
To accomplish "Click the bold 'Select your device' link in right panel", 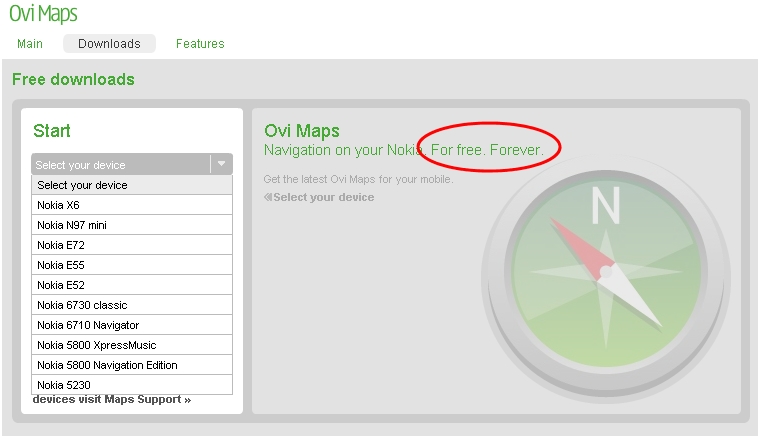I will click(x=319, y=197).
